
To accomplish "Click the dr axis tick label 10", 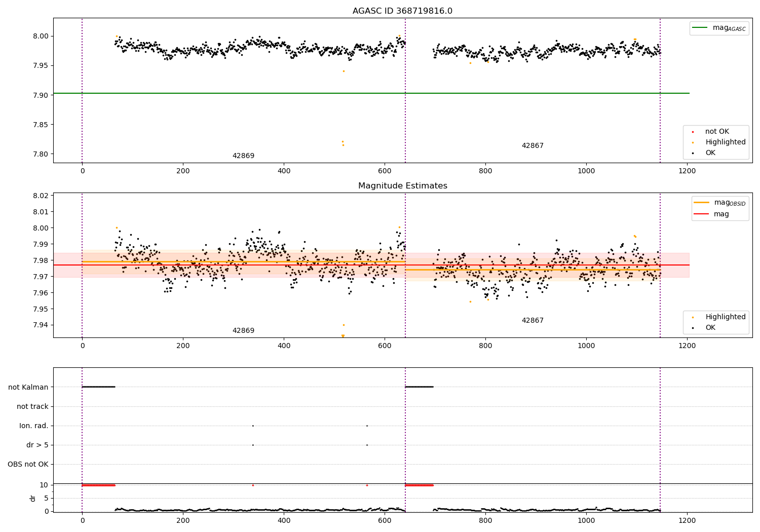I will click(x=44, y=485).
